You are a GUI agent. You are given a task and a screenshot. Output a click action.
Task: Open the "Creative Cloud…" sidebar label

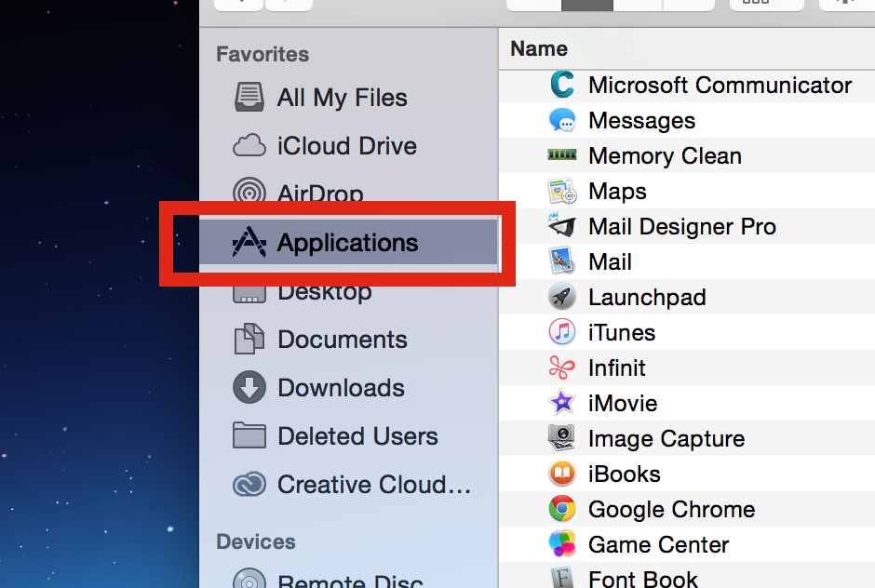tap(374, 484)
